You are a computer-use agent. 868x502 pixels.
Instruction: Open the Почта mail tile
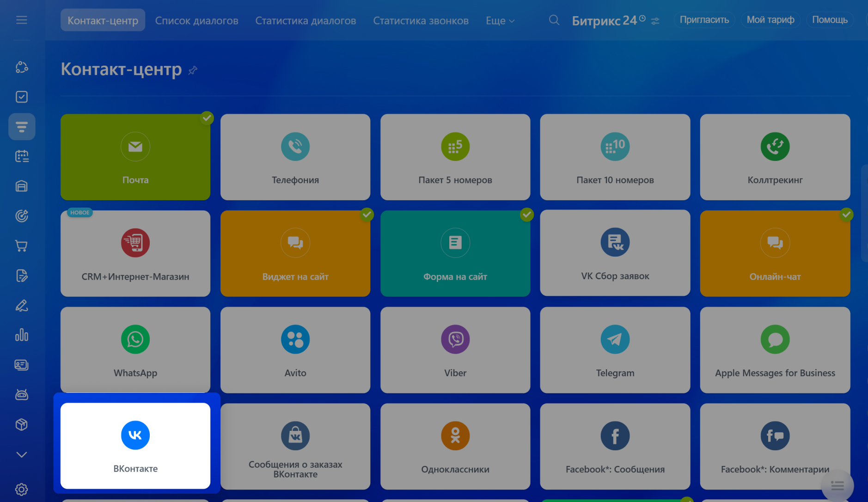coord(135,157)
